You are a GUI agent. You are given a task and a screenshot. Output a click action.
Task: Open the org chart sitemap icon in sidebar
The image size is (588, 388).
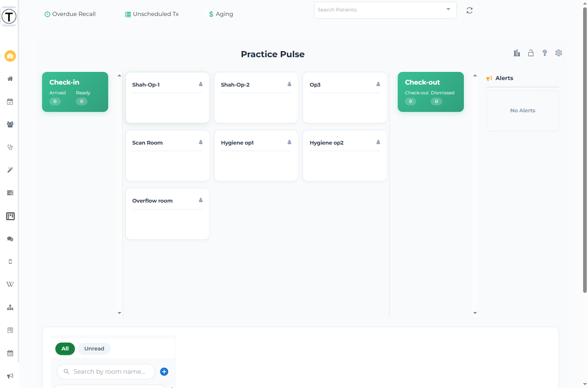[x=10, y=308]
